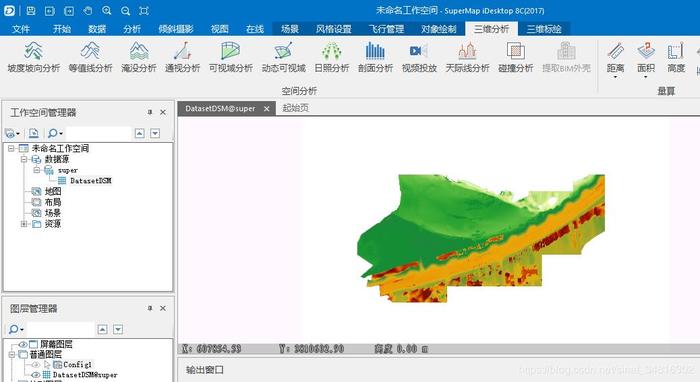Image resolution: width=700 pixels, height=382 pixels.
Task: Close the DatasetDSM@super document tab
Action: pos(267,108)
